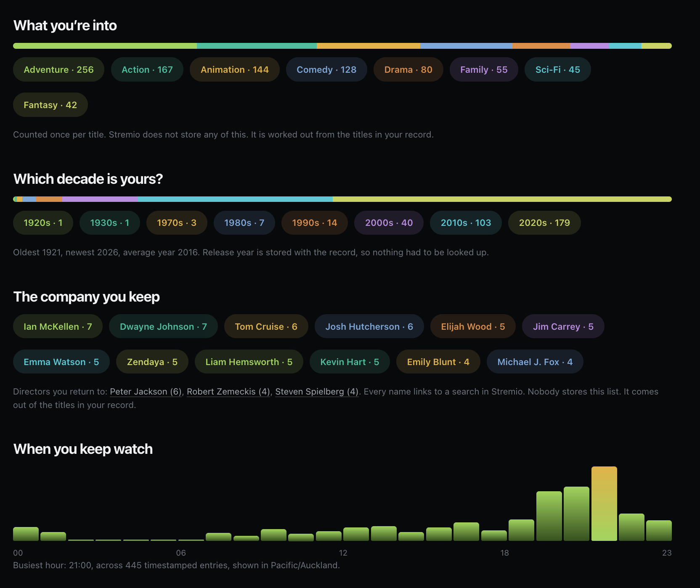Click the Adventure · 256 genre chip
This screenshot has height=588, width=700.
58,69
